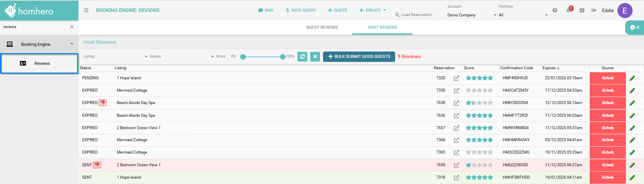Switch to Guest Reviews tab
Viewport: 644px width, 184px height.
click(322, 27)
